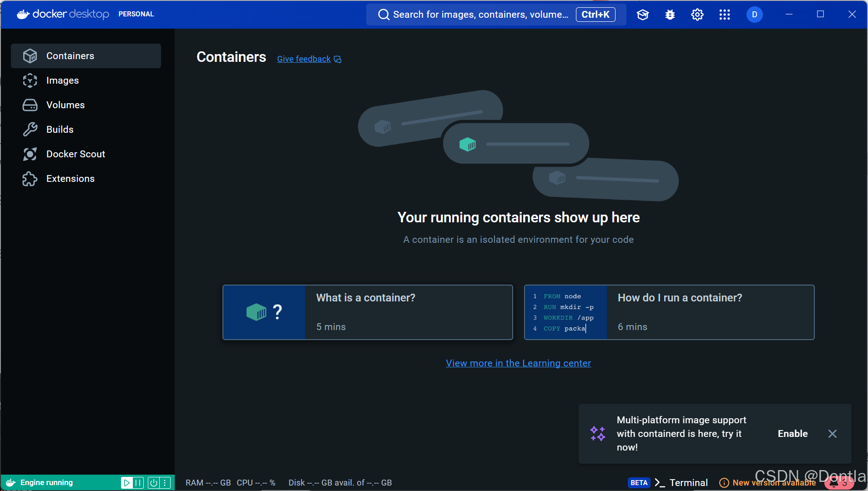This screenshot has height=491, width=868.
Task: Open the Containers section in the sidebar
Action: tap(86, 56)
